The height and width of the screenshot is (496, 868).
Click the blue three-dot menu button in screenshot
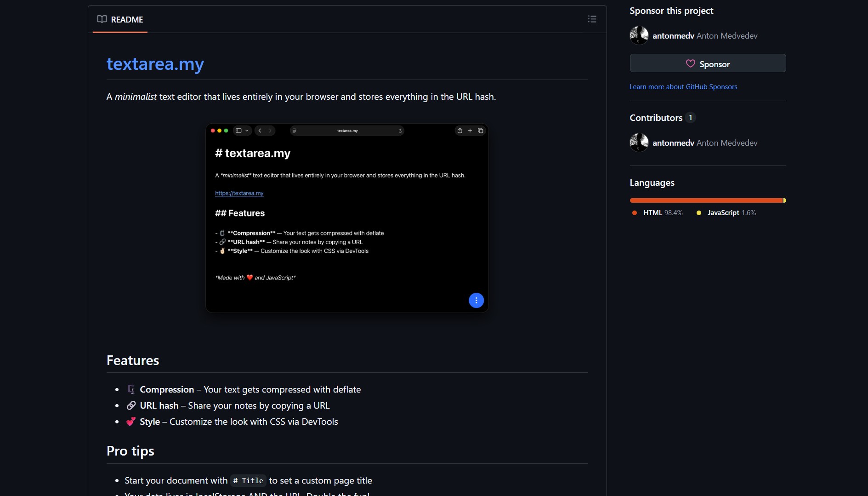click(476, 300)
